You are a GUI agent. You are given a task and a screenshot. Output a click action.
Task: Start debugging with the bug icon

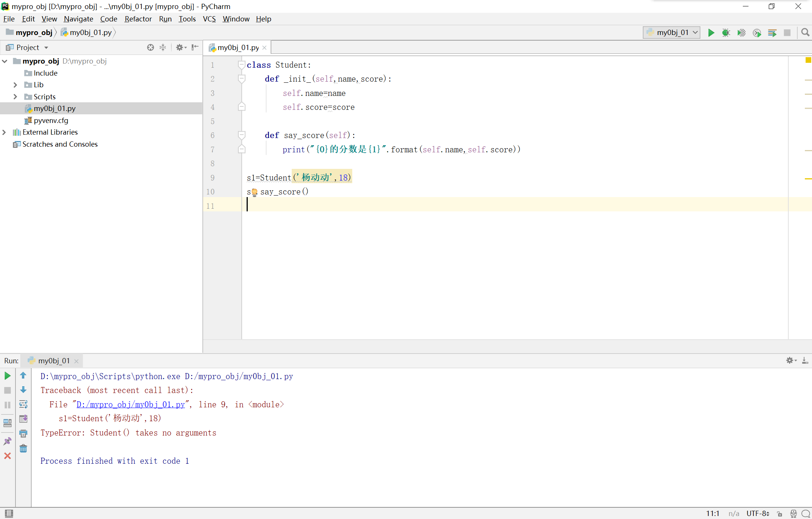click(726, 33)
